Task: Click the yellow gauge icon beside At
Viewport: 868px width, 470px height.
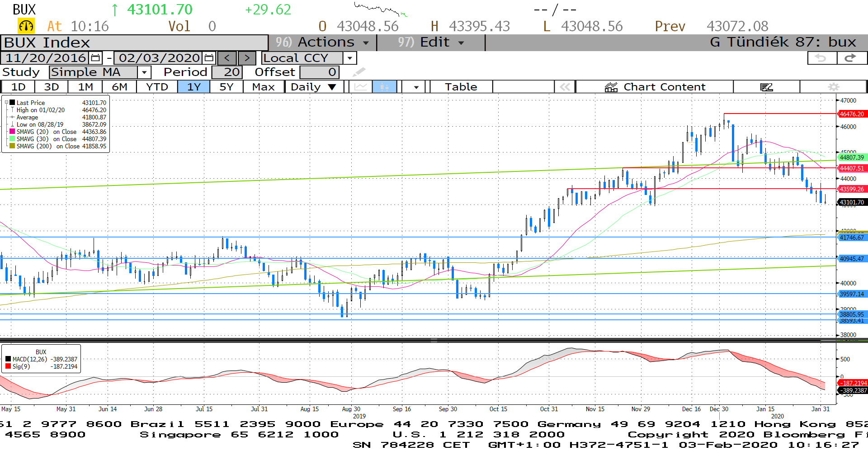Action: 26,26
